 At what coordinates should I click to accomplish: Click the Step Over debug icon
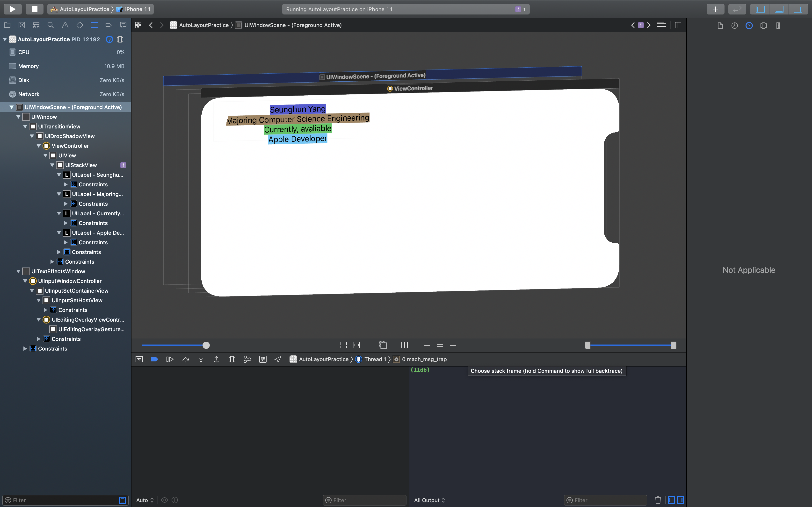pyautogui.click(x=186, y=359)
